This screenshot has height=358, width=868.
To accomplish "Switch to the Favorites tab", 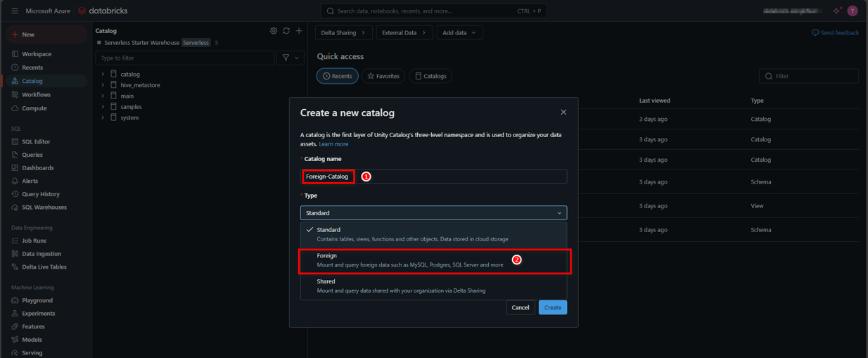I will pos(383,76).
